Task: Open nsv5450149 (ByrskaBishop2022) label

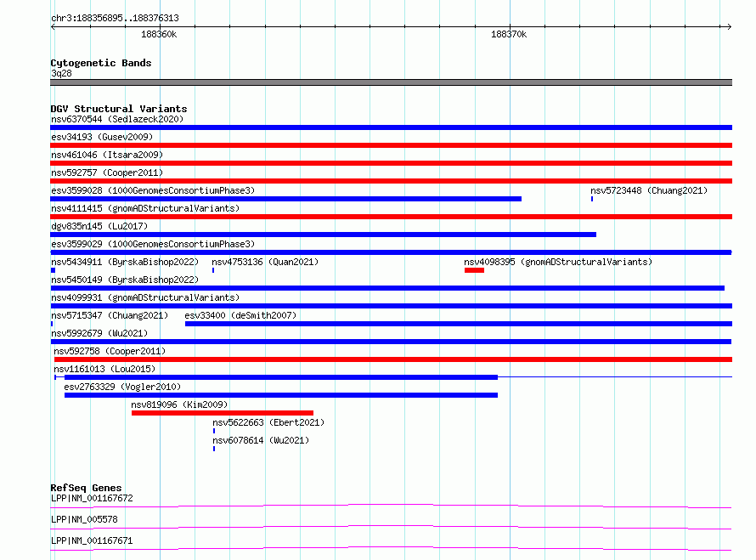Action: click(x=125, y=280)
